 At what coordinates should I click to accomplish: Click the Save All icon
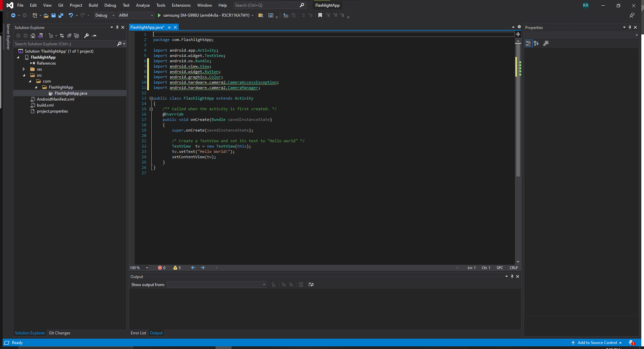point(61,15)
